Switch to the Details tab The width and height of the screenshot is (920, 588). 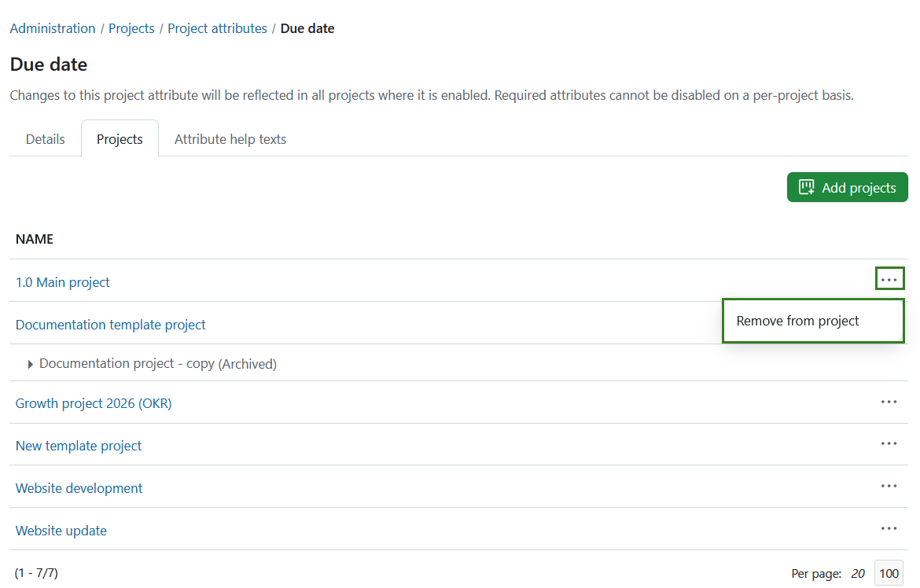tap(45, 138)
